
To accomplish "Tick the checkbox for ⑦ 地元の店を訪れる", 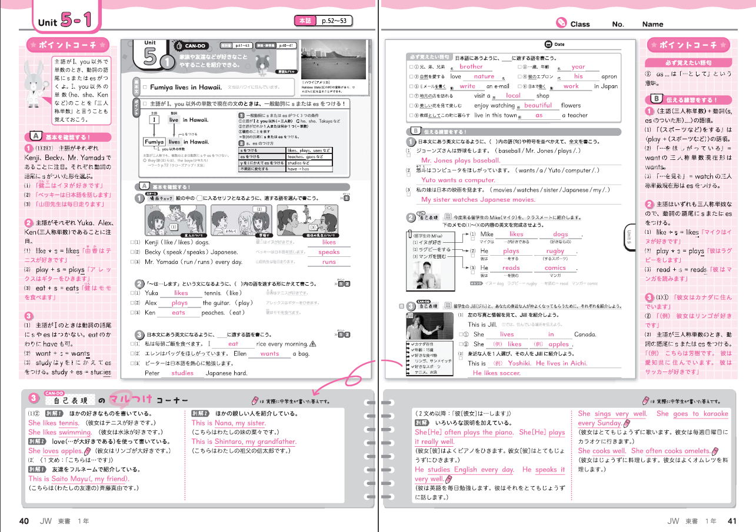I will tap(410, 96).
